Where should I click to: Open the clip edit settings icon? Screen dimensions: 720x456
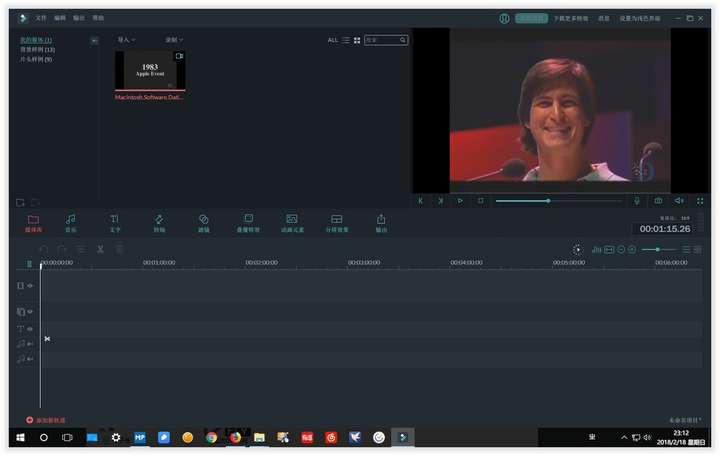(x=81, y=249)
